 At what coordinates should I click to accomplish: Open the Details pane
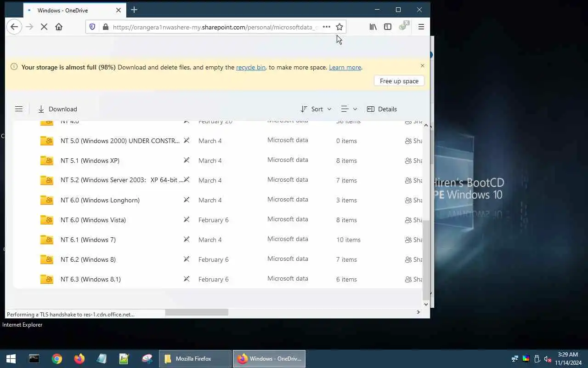click(x=382, y=109)
